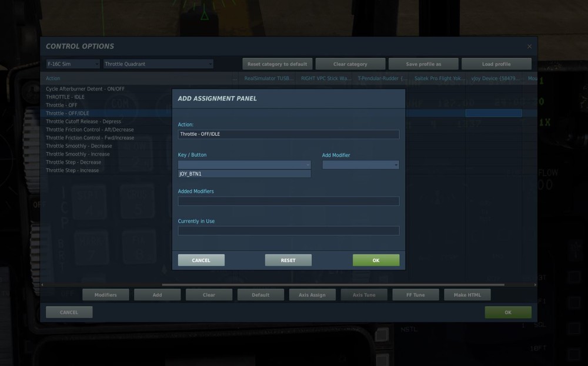Image resolution: width=588 pixels, height=366 pixels.
Task: Select JOY_BTN1 from the key list
Action: [244, 174]
